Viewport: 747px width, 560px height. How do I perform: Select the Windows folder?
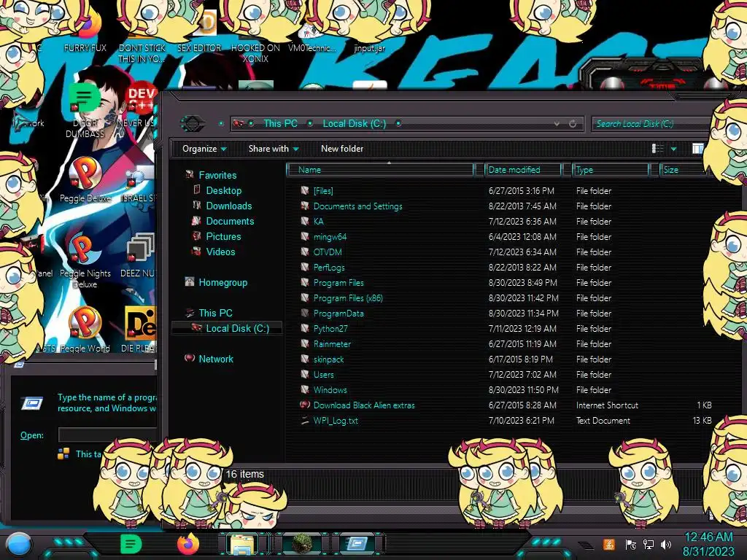tap(330, 389)
